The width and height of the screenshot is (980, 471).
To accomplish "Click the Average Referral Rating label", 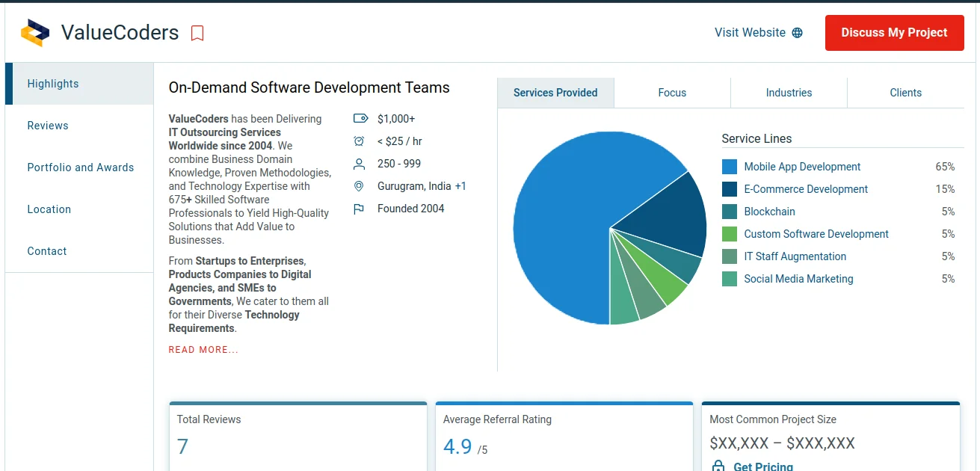I will pyautogui.click(x=497, y=419).
